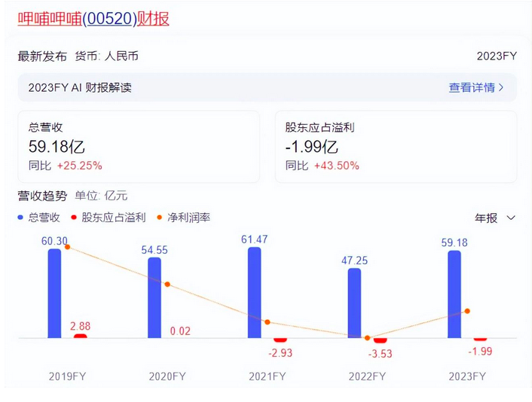Click the (00520) stock code link
The height and width of the screenshot is (402, 532).
[109, 19]
